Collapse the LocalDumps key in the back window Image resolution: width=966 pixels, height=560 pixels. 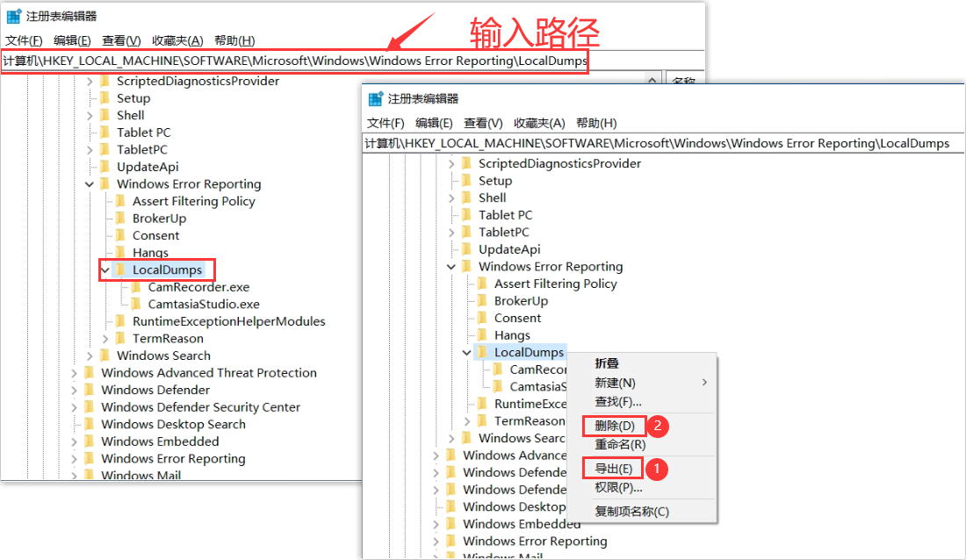click(105, 270)
